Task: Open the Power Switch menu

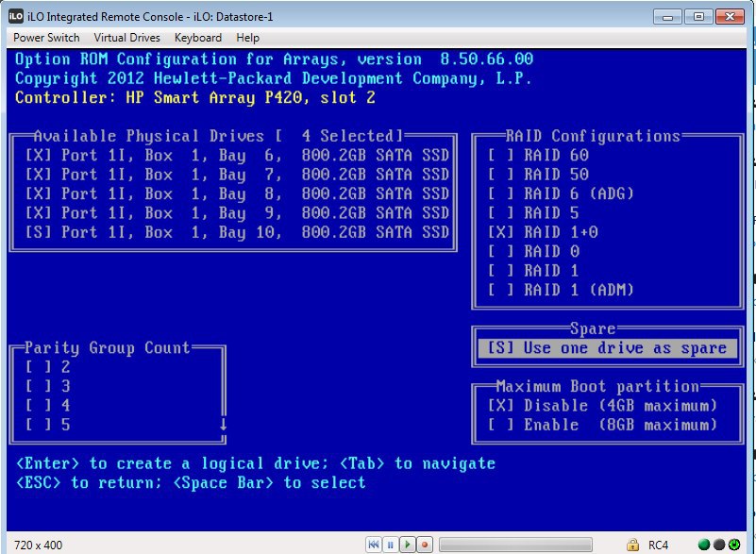Action: click(46, 38)
